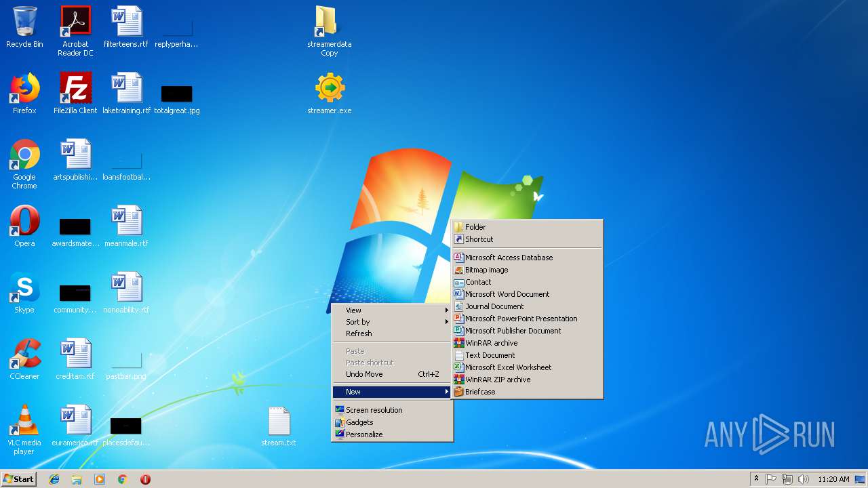Choose Refresh in context menu
The width and height of the screenshot is (868, 488).
pyautogui.click(x=392, y=333)
